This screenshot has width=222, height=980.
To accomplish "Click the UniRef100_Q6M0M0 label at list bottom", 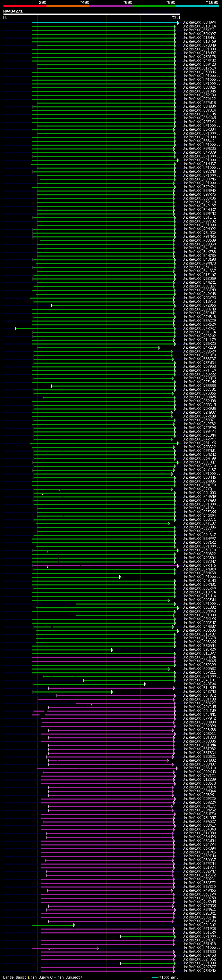I will pyautogui.click(x=199, y=971).
